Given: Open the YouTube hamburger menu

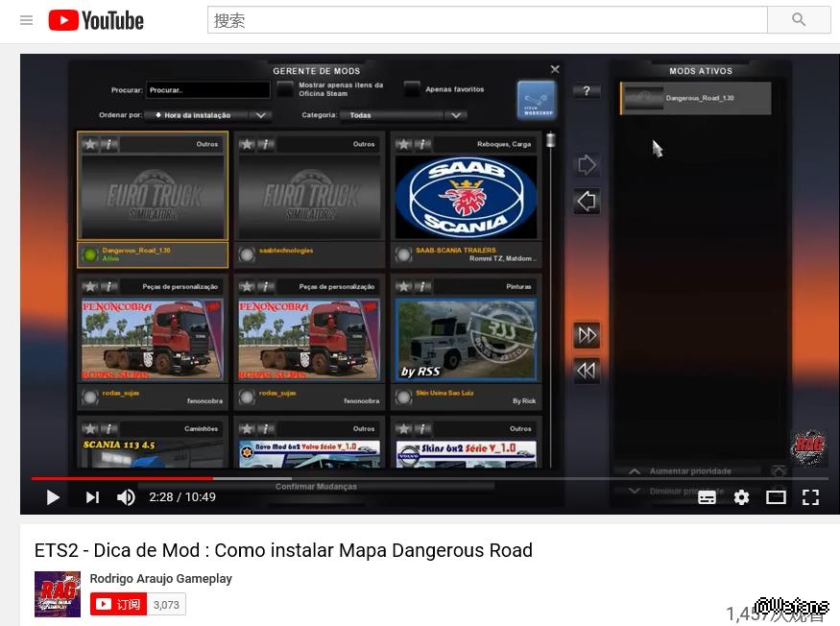Looking at the screenshot, I should pyautogui.click(x=26, y=20).
